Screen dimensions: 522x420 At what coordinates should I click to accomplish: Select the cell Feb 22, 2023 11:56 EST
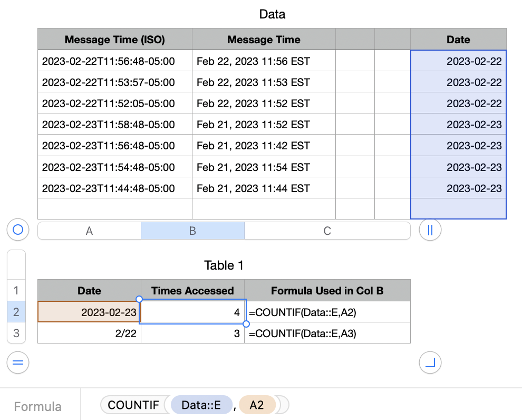pyautogui.click(x=263, y=61)
